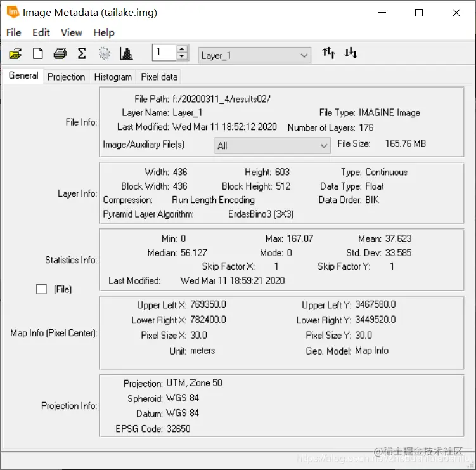Open the View menu
The width and height of the screenshot is (476, 470).
pyautogui.click(x=72, y=32)
